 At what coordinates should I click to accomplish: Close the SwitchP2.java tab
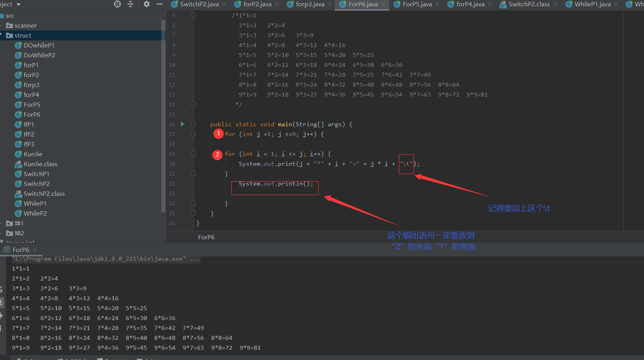(x=225, y=4)
